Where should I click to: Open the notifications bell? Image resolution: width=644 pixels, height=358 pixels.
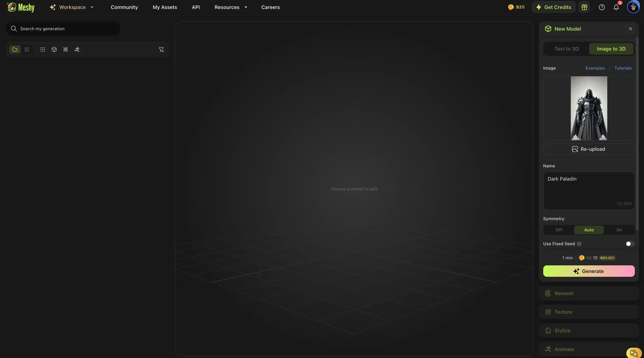pyautogui.click(x=616, y=7)
